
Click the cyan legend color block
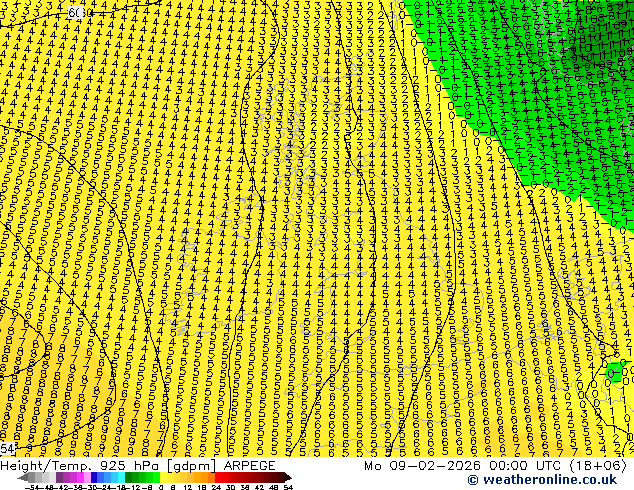point(121,477)
